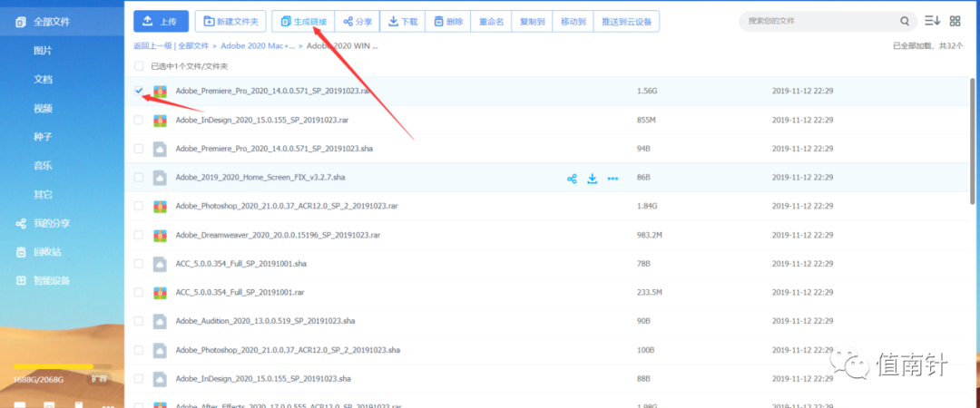Toggle the select-all checkbox
Screen dimensions: 980x408
point(139,66)
